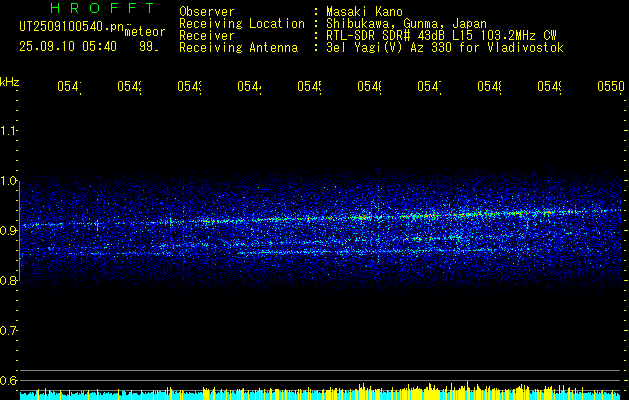Image resolution: width=629 pixels, height=400 pixels.
Task: Click the number 99 count value
Action: pos(148,47)
